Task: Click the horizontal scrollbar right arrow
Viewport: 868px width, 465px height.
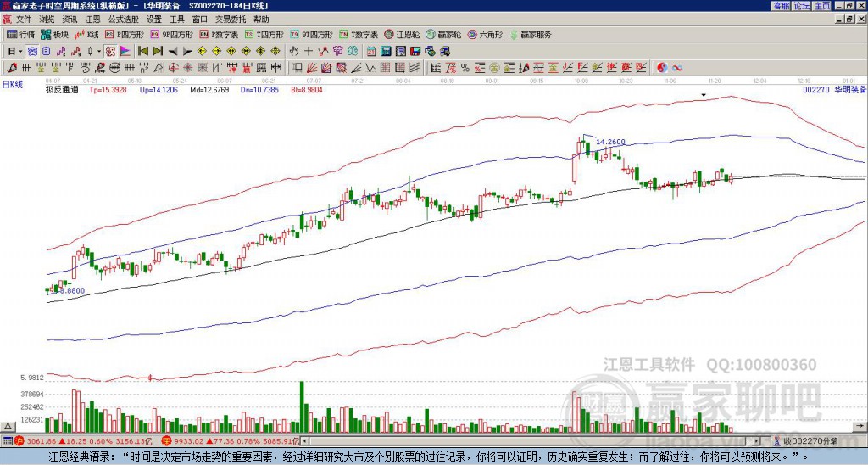Action: (x=757, y=441)
